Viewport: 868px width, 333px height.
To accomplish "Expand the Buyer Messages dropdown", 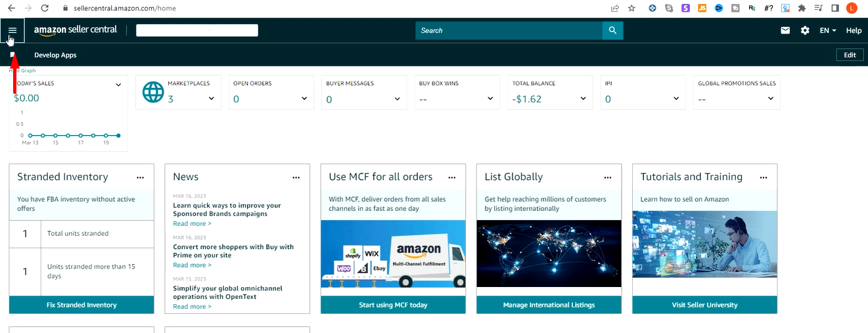I will click(x=398, y=99).
